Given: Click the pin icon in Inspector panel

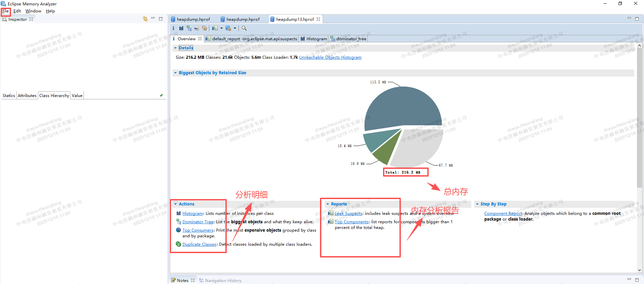Looking at the screenshot, I should pos(161,95).
